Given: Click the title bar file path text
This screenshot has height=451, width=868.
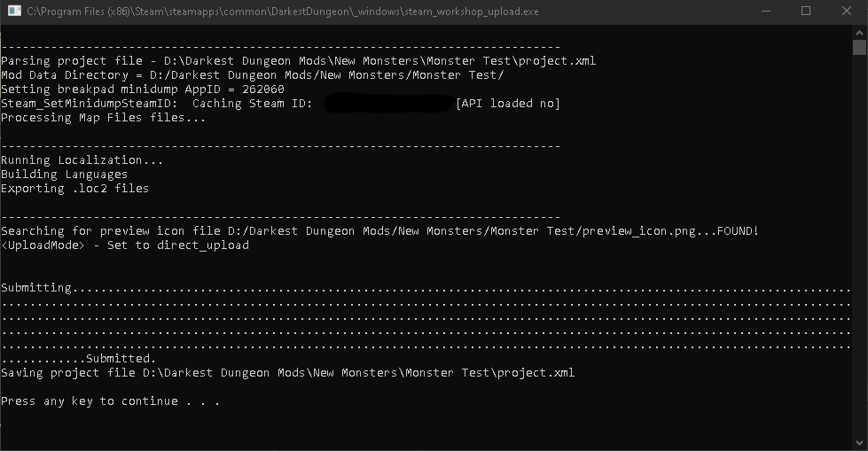Looking at the screenshot, I should pyautogui.click(x=282, y=11).
